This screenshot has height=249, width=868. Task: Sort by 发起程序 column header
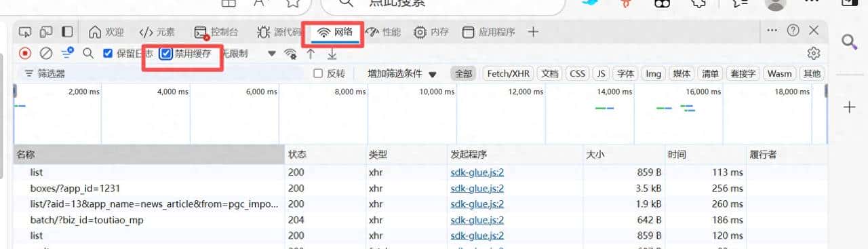[x=515, y=155]
